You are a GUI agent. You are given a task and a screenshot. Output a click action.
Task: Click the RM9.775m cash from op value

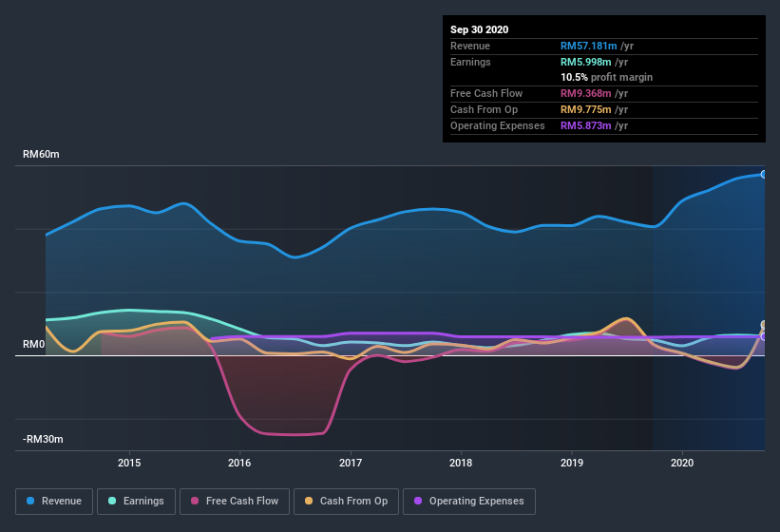(x=586, y=110)
